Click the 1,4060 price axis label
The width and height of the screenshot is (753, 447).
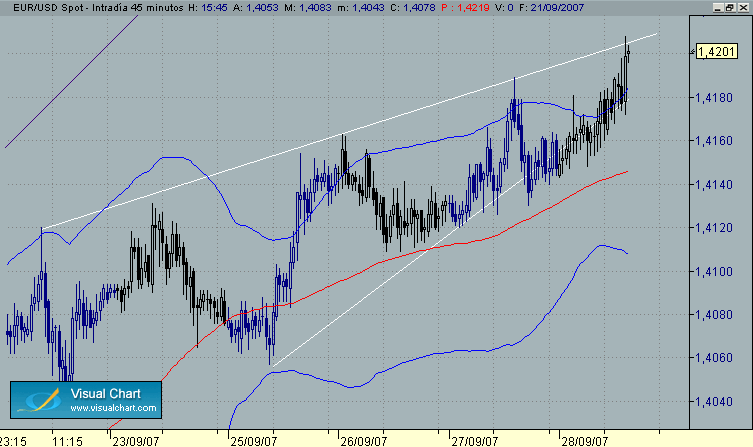point(714,358)
